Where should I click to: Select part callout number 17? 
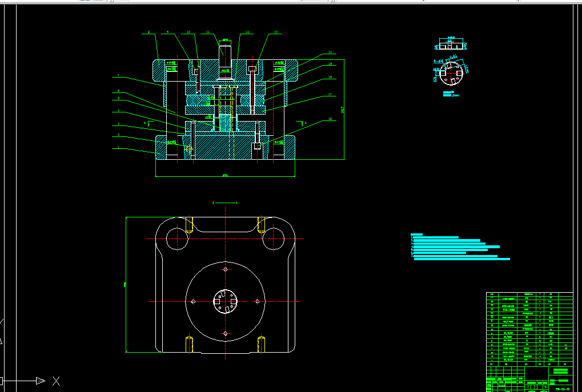[330, 95]
